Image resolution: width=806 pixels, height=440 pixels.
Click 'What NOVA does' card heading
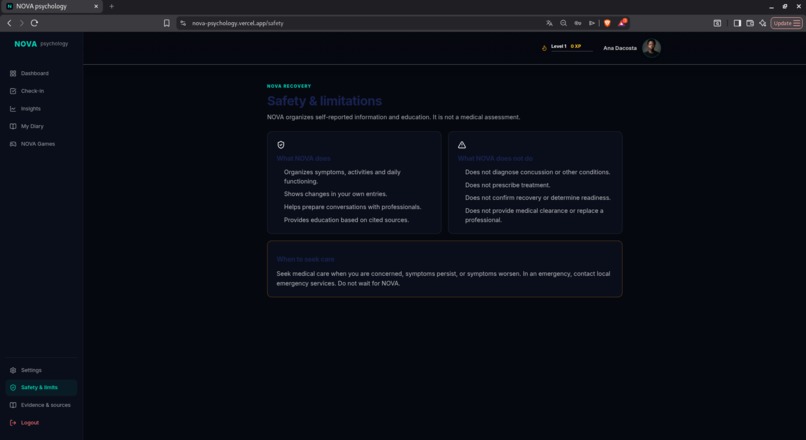click(304, 159)
